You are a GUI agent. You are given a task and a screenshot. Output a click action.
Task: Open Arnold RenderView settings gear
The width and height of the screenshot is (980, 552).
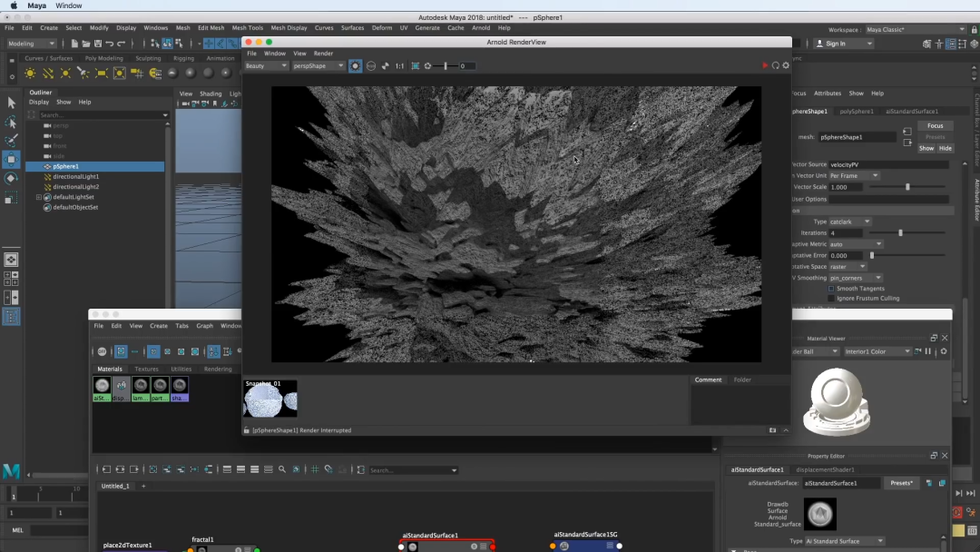(x=786, y=65)
